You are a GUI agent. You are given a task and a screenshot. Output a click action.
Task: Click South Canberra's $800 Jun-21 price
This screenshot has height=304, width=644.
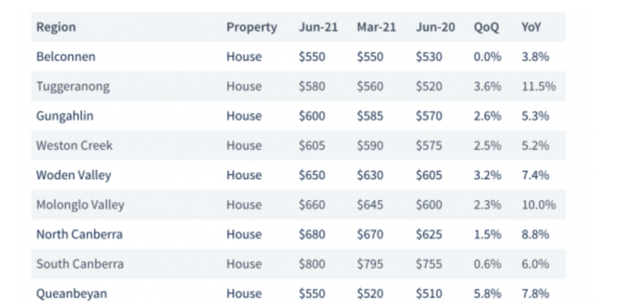tap(312, 264)
